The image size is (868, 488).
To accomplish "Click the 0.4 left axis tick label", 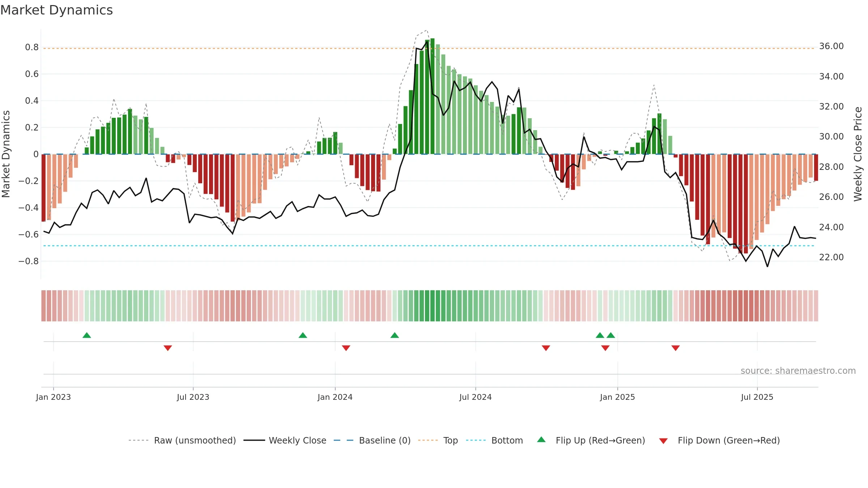I will 32,101.
